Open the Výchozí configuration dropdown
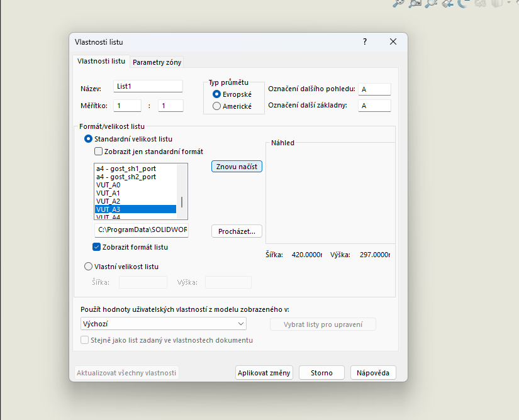The height and width of the screenshot is (420, 519). (x=164, y=324)
